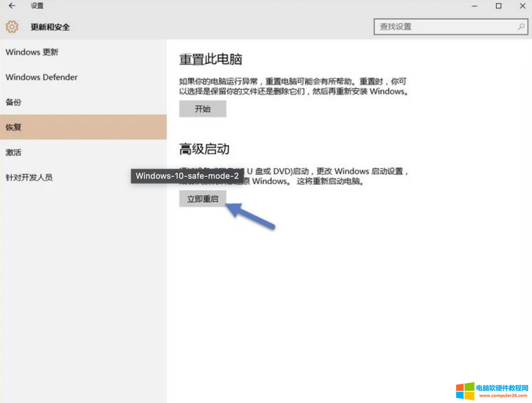The image size is (532, 403).
Task: Click the back arrow icon
Action: point(12,6)
